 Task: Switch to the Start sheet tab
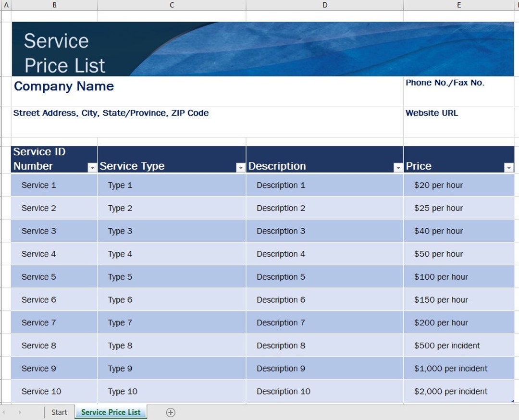point(59,412)
